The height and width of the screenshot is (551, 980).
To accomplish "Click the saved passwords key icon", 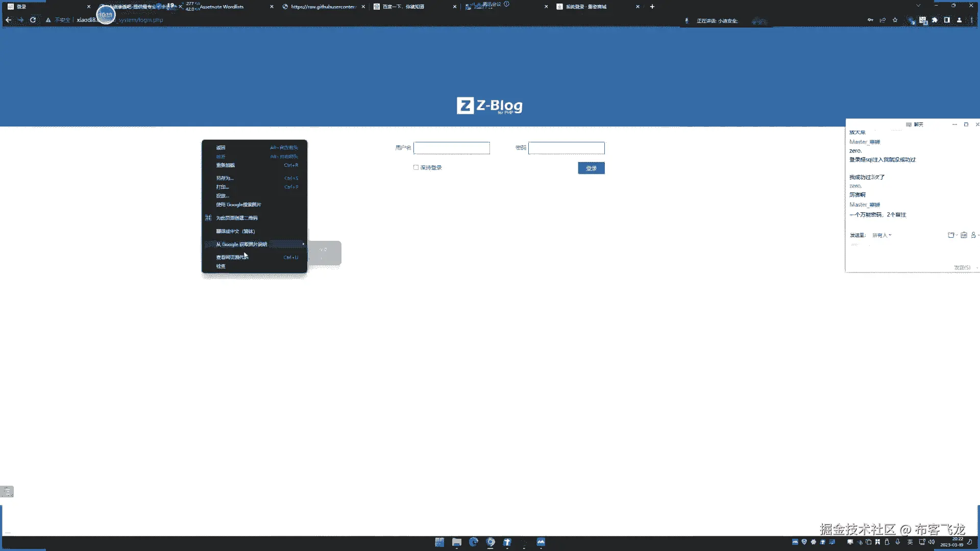I will [870, 20].
